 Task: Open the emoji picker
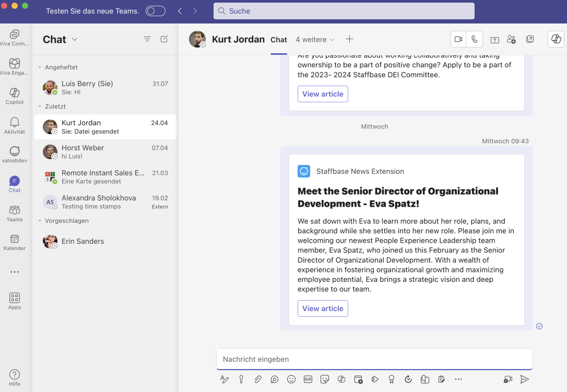tap(291, 379)
